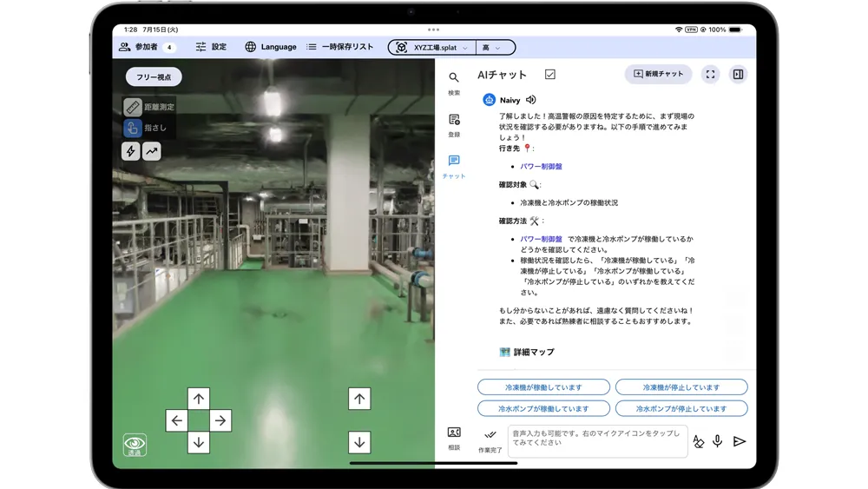Choose reply 冷水ポンプが稼働しています

point(543,409)
